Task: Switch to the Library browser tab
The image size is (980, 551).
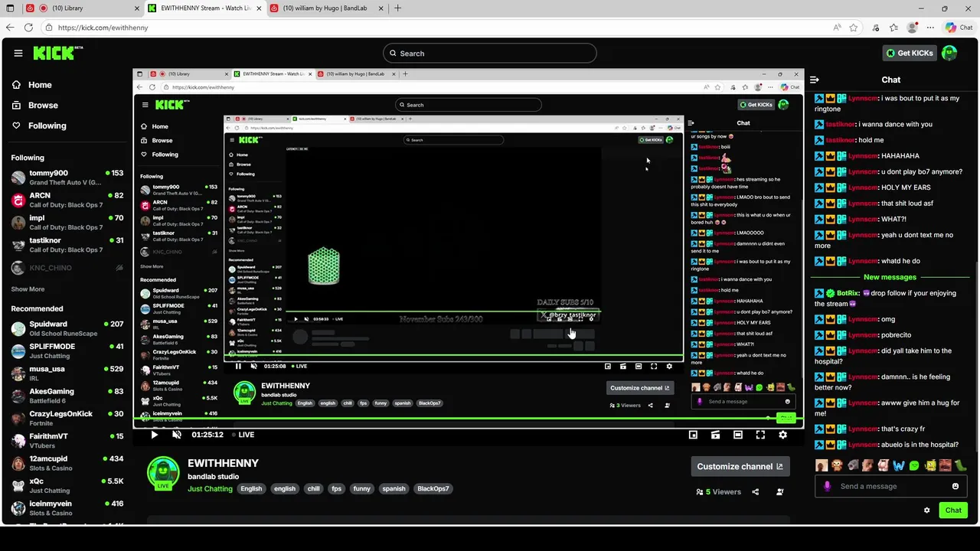Action: coord(81,8)
